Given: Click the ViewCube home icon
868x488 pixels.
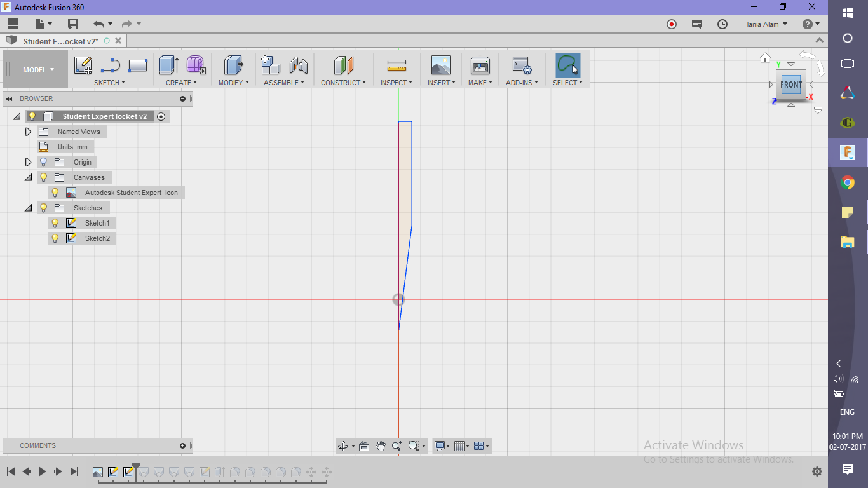Looking at the screenshot, I should [765, 58].
